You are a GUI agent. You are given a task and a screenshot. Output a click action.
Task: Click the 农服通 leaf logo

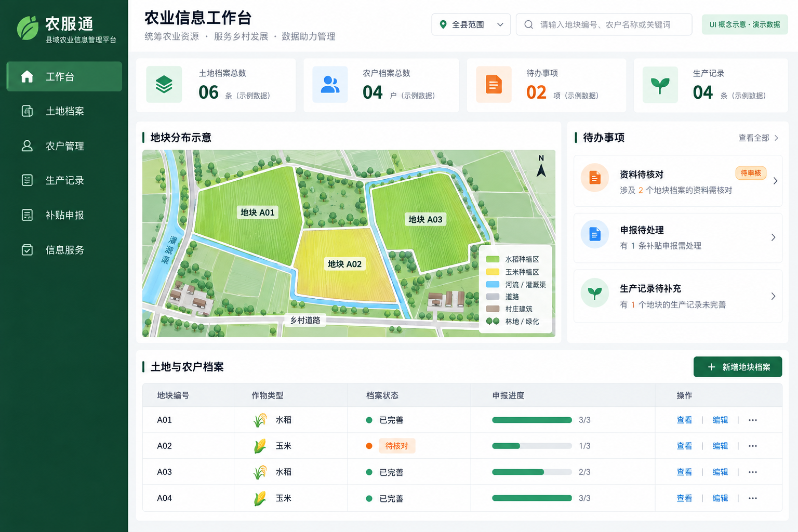pos(28,28)
